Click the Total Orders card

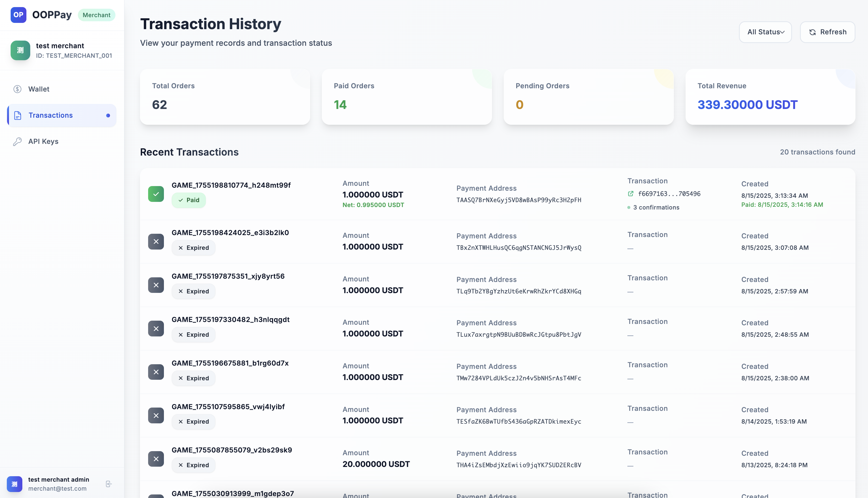click(x=225, y=97)
